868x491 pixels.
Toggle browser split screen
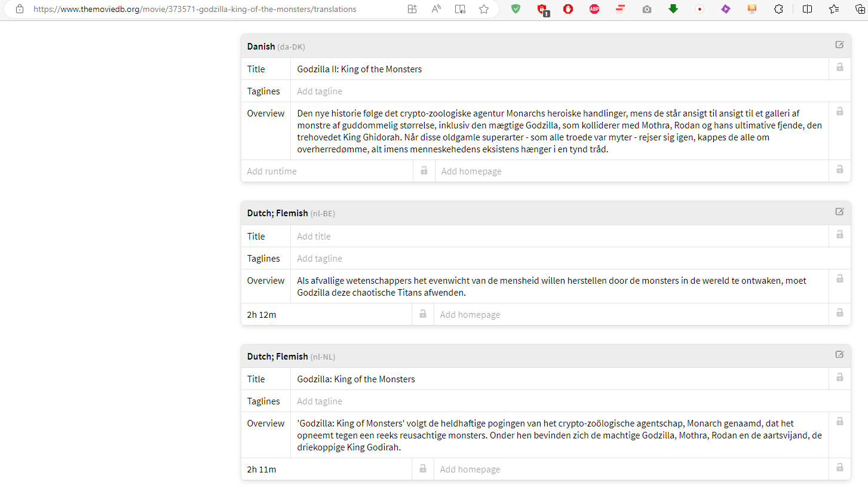807,9
